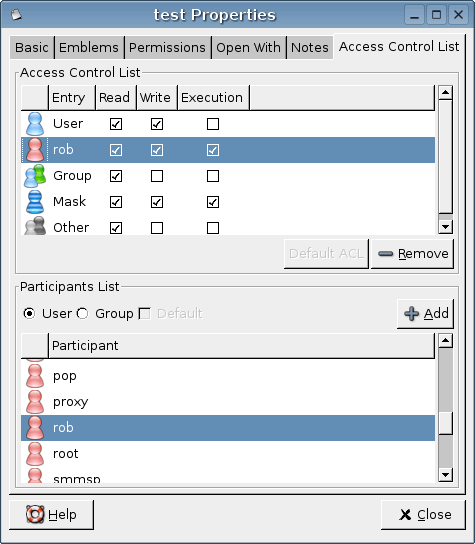Click participants list scroll-up arrow

tap(446, 341)
